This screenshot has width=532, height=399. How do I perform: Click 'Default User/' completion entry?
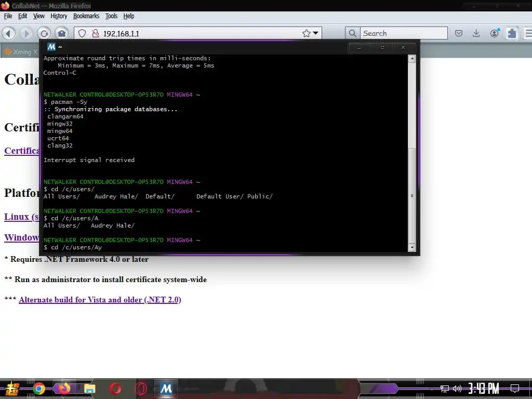tap(220, 196)
